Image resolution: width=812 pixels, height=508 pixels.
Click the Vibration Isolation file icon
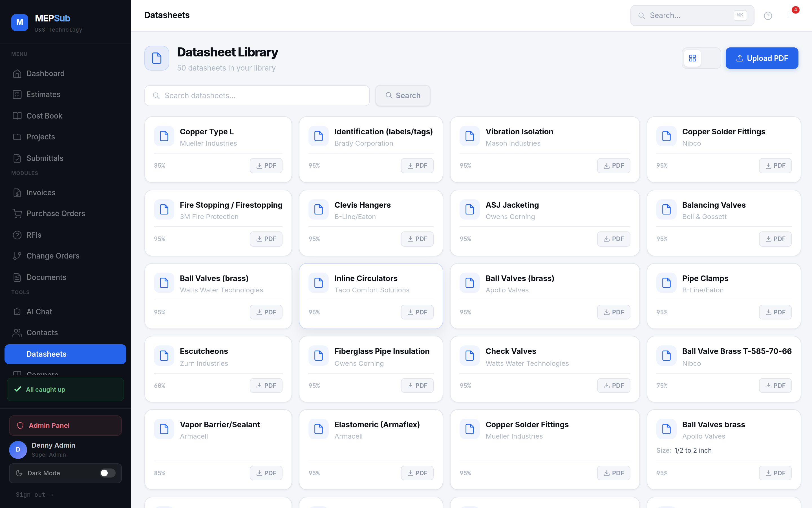[x=470, y=136]
